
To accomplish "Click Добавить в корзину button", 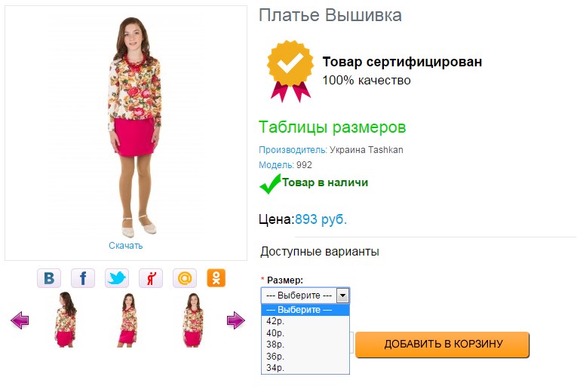I will [x=442, y=345].
